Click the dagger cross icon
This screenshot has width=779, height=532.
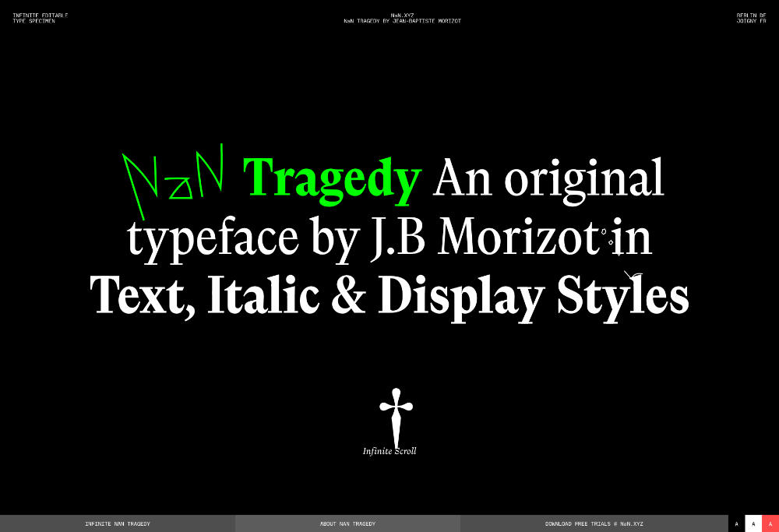(396, 416)
